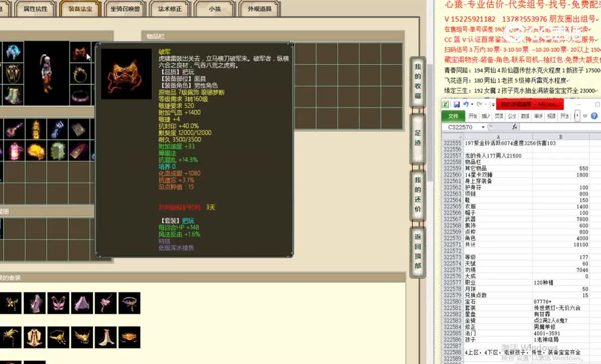
Task: Open the Excel help question mark
Action: coord(594,116)
